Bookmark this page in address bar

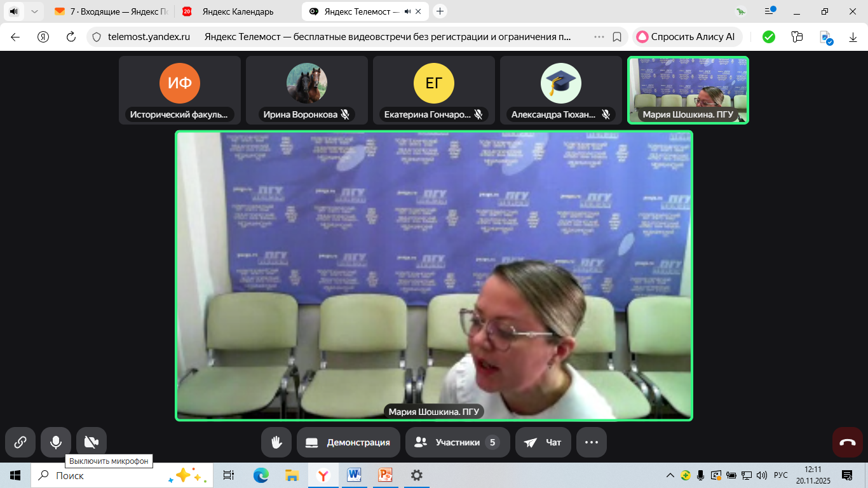tap(617, 37)
